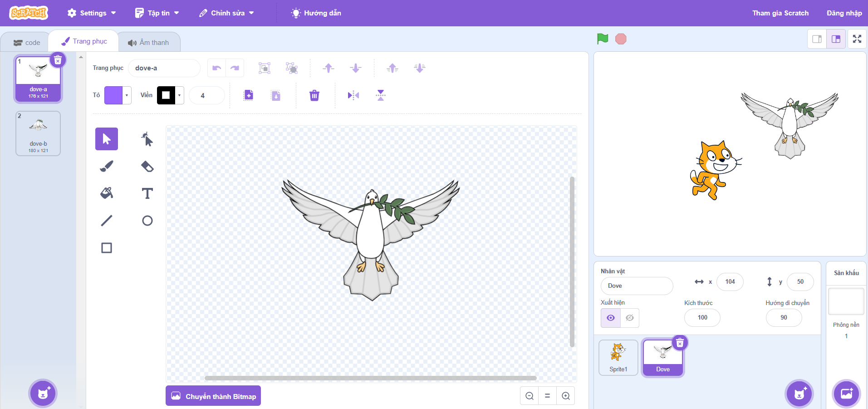Click the x position field
Screen dimensions: 868x409
[x=730, y=282]
